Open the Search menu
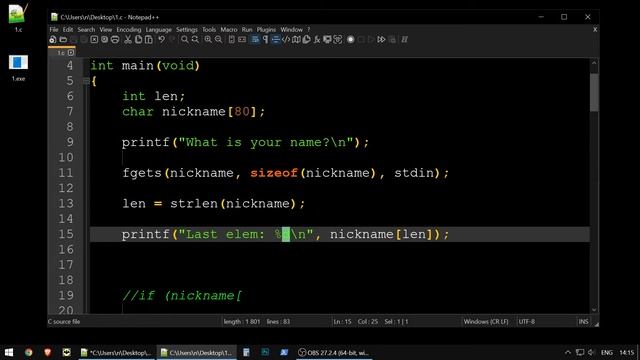640x360 pixels. pos(86,29)
